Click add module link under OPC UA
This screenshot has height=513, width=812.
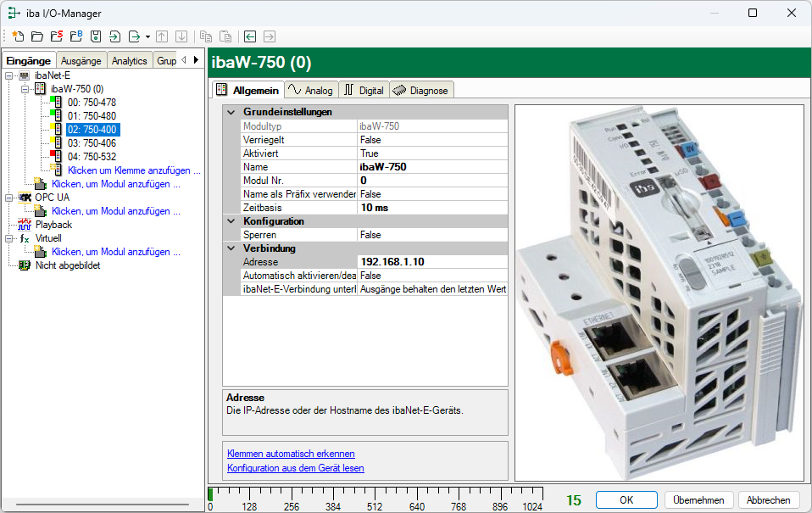pos(116,211)
